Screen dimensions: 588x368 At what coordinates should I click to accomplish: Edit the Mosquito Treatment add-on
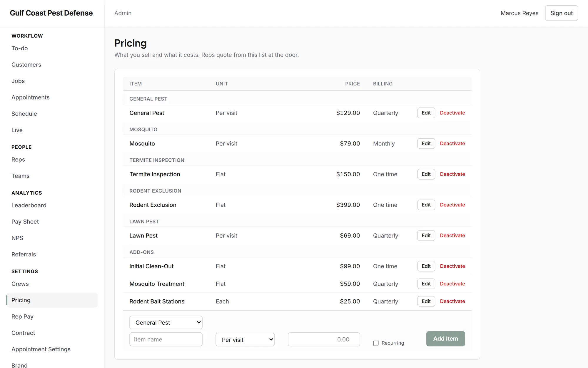click(426, 284)
